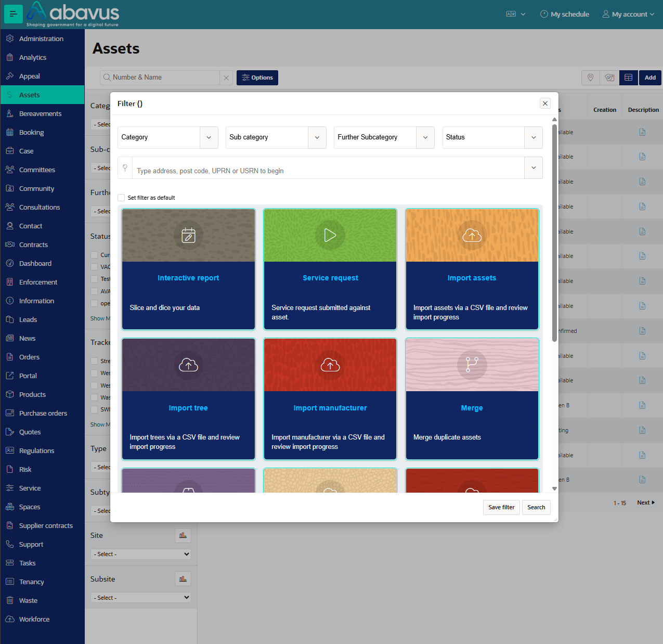
Task: Open the language selector icon in header
Action: [511, 14]
